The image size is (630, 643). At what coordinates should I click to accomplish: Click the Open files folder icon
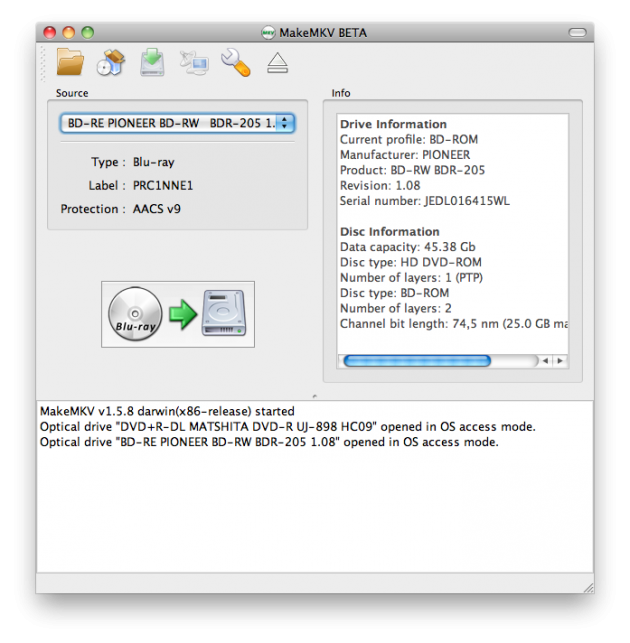click(x=70, y=62)
